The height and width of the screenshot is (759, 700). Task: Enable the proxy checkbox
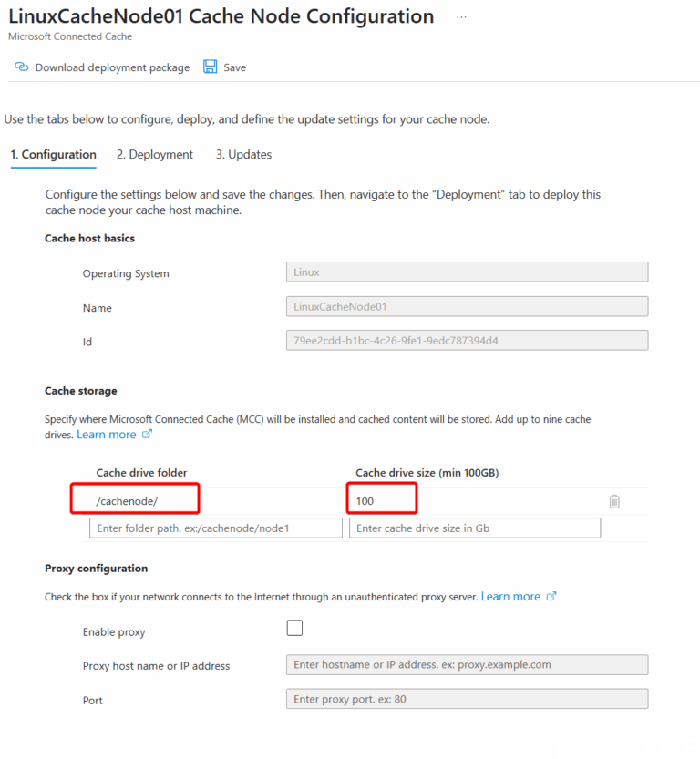tap(294, 628)
